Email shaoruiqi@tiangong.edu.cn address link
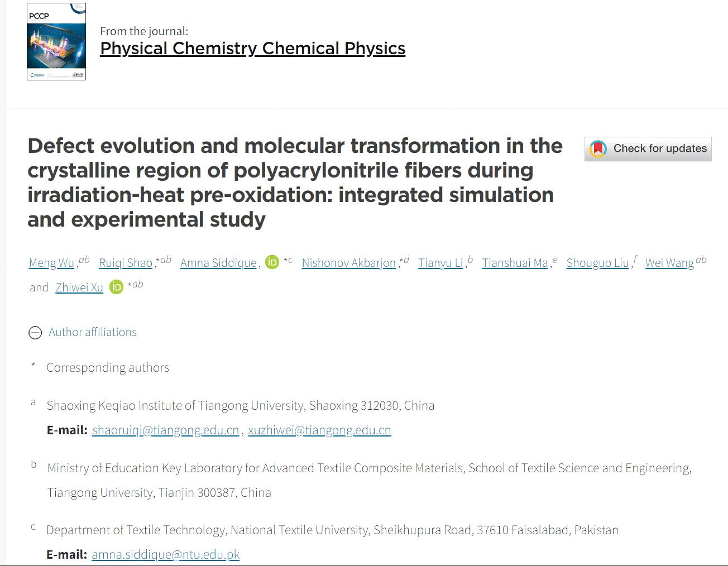This screenshot has height=566, width=728. [x=165, y=430]
